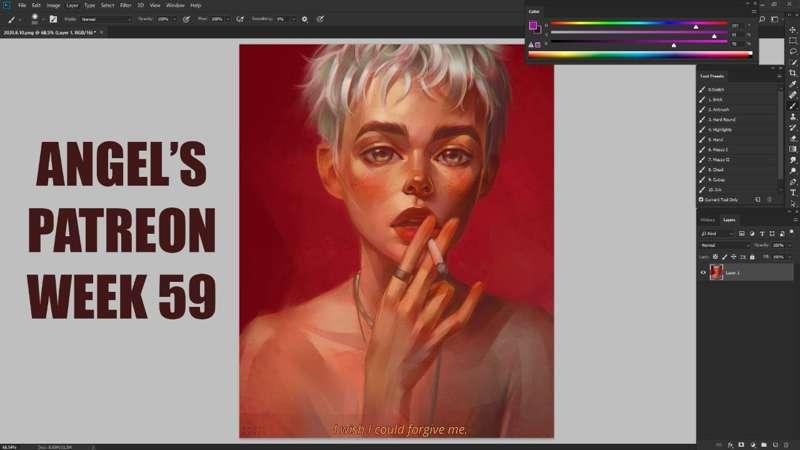Viewport: 800px width, 450px height.
Task: Open the workspace switcher icon
Action: click(774, 19)
